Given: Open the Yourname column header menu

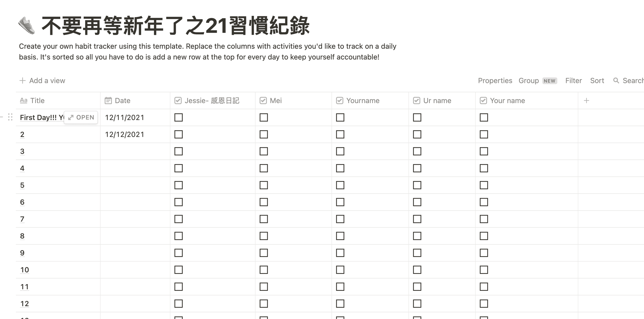Looking at the screenshot, I should pyautogui.click(x=370, y=101).
